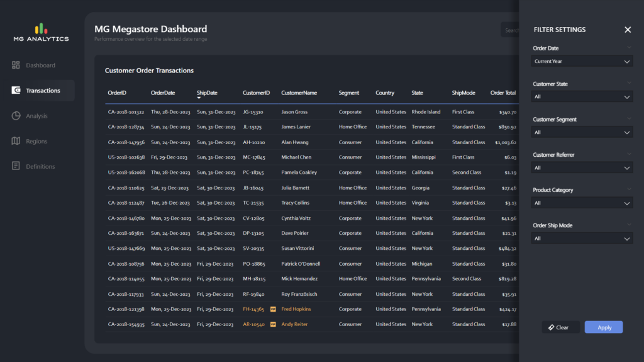The image size is (644, 362).
Task: Collapse the Customer State section chevron
Action: coord(629,83)
